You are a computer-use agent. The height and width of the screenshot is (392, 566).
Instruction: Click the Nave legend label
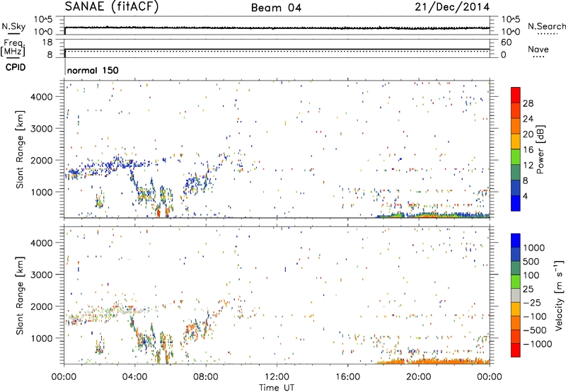pyautogui.click(x=538, y=49)
